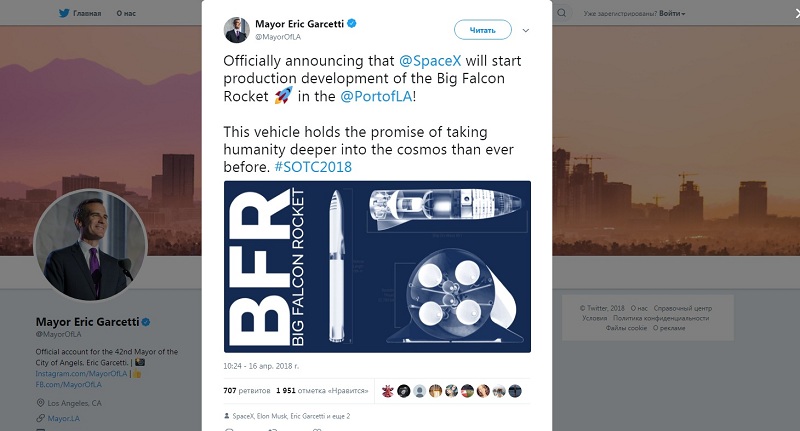Open the О нас menu item
800x431 pixels.
[x=126, y=13]
